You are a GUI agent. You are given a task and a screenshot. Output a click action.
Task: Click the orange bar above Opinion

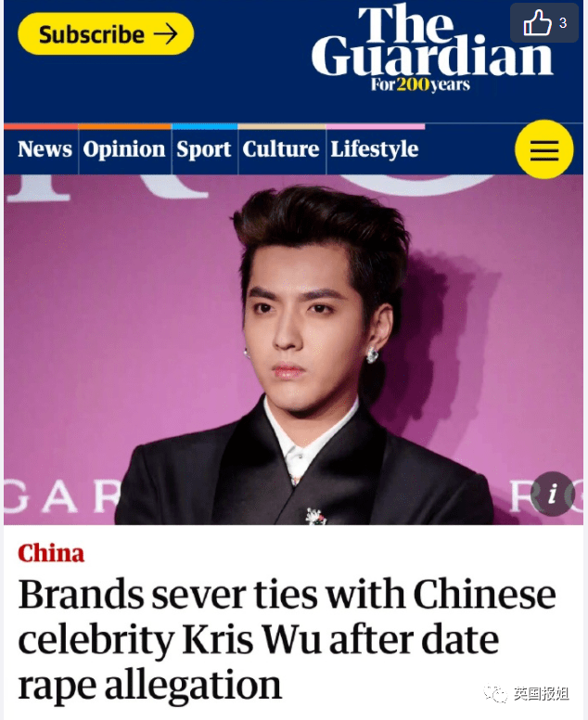click(x=125, y=127)
